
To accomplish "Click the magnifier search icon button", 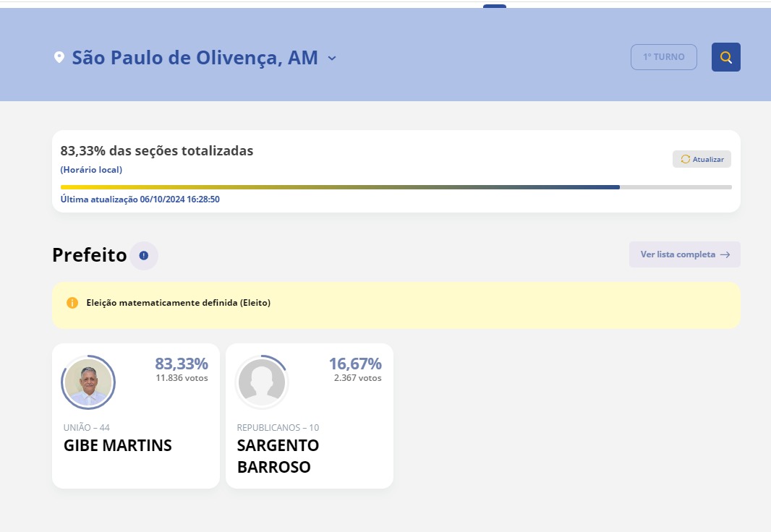I will coord(725,57).
